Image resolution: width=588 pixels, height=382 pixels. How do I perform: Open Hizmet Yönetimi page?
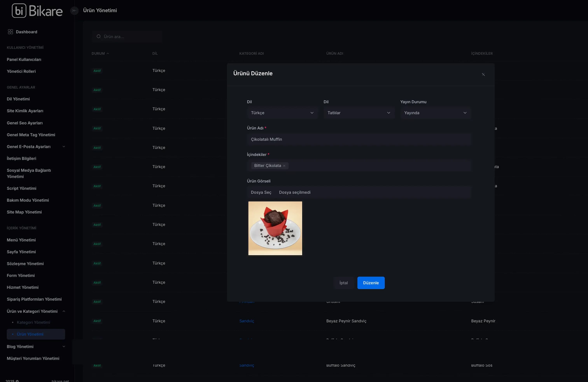coord(23,288)
